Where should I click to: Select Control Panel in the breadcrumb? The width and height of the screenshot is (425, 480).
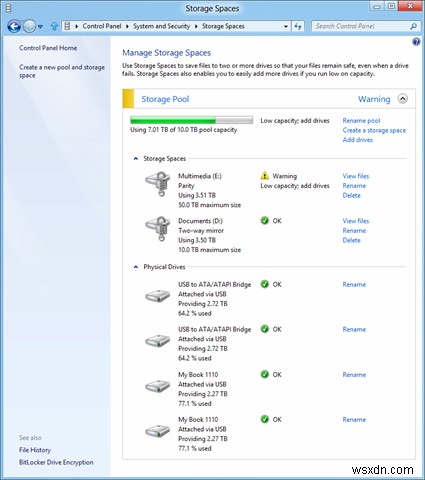pos(102,26)
